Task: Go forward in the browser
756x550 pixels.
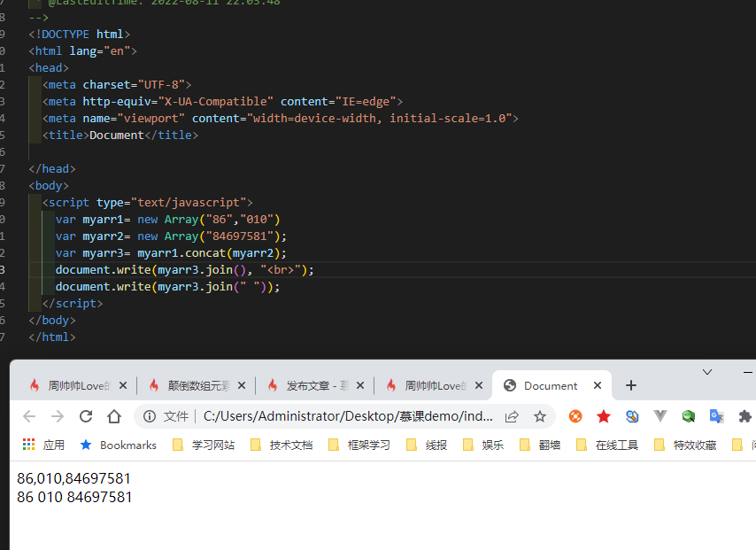Action: coord(58,416)
